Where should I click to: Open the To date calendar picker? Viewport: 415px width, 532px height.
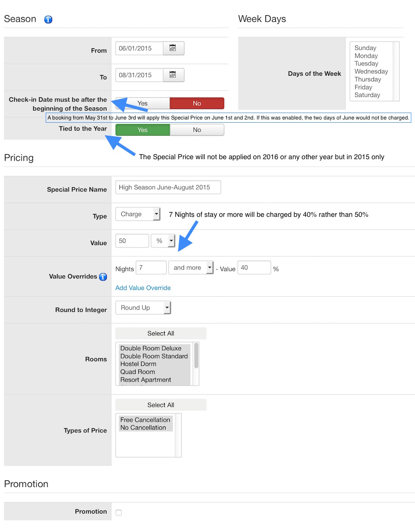(x=173, y=75)
